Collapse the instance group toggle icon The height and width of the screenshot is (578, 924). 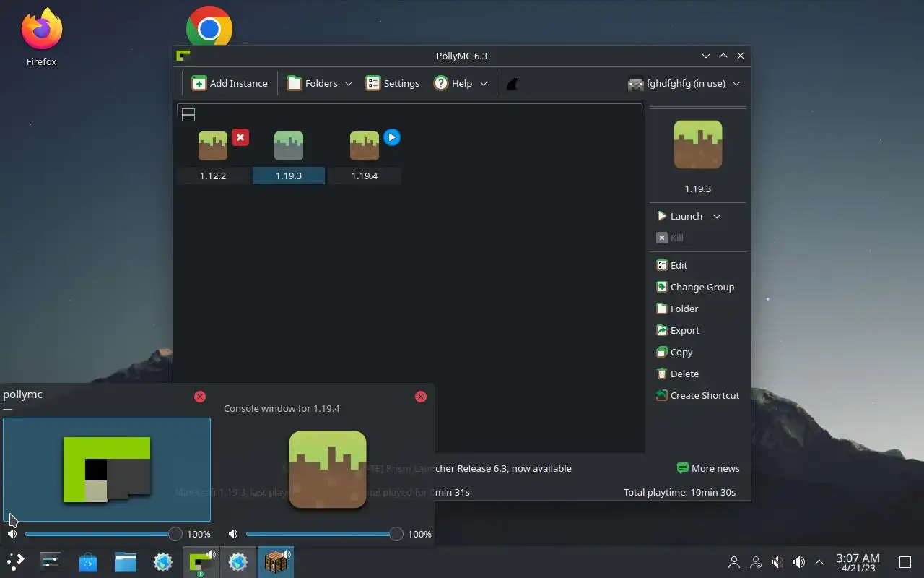[188, 115]
